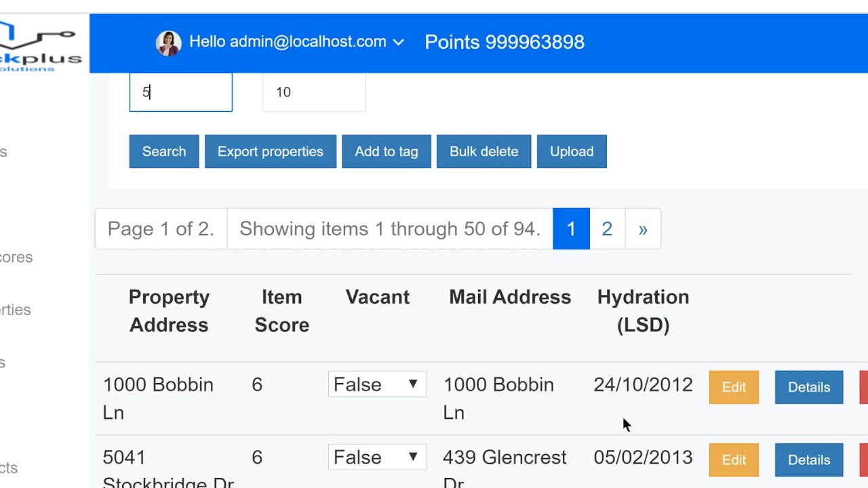This screenshot has width=868, height=488.
Task: Focus the input field containing 5
Action: tap(180, 92)
